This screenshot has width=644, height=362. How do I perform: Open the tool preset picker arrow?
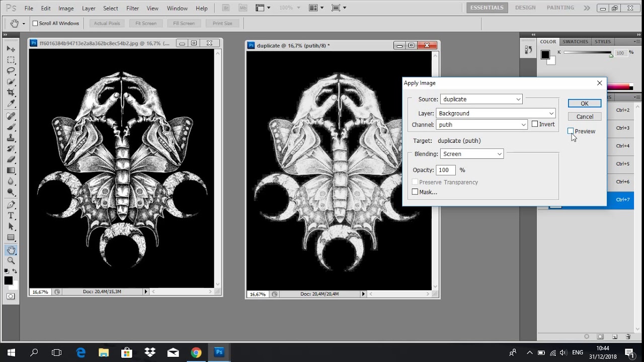(x=23, y=24)
